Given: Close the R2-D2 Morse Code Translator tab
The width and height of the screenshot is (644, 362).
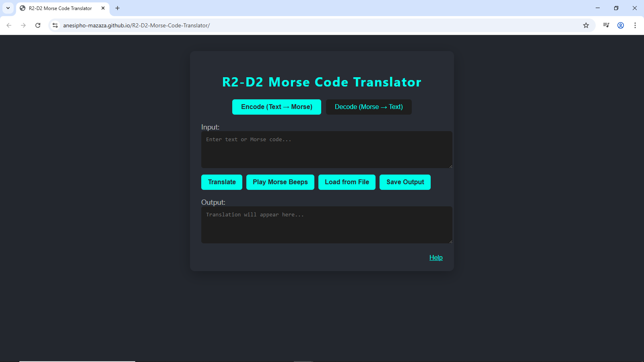Looking at the screenshot, I should [103, 8].
